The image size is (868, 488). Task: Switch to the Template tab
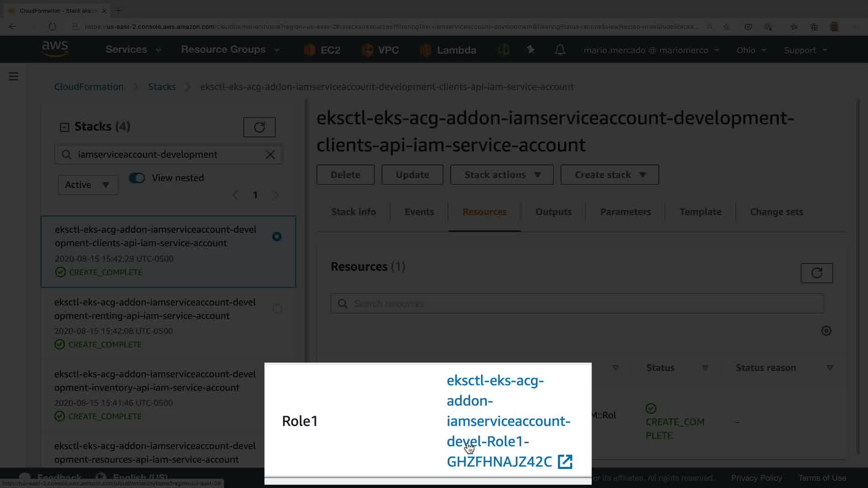point(700,212)
